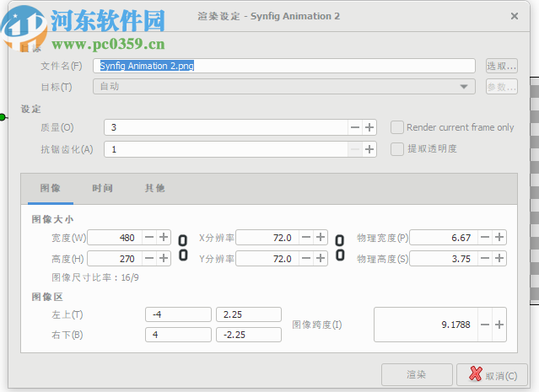Click the 取消(C) cancel button
539x392 pixels.
(492, 374)
